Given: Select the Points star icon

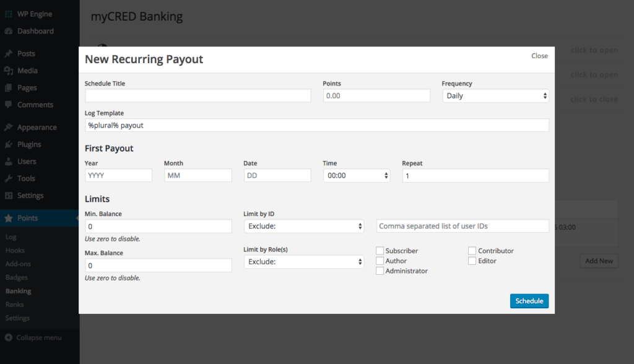Looking at the screenshot, I should click(x=9, y=218).
